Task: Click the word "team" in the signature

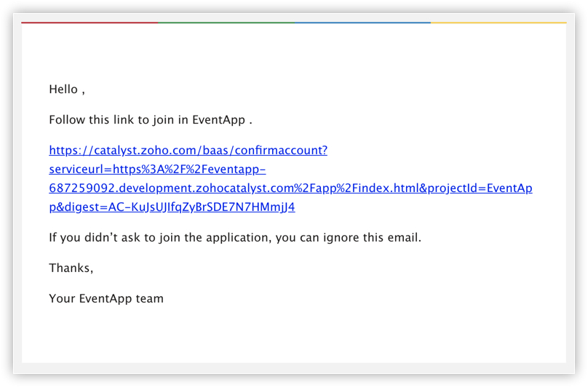Action: point(149,299)
